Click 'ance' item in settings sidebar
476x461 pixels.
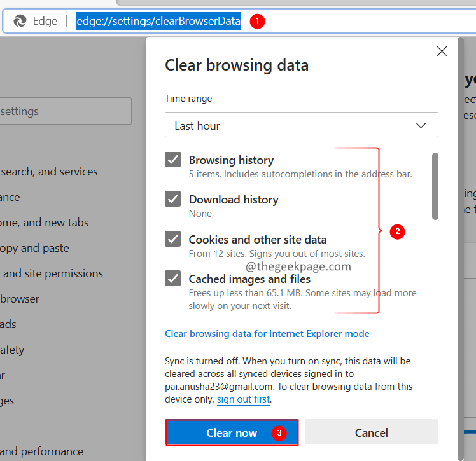(10, 197)
